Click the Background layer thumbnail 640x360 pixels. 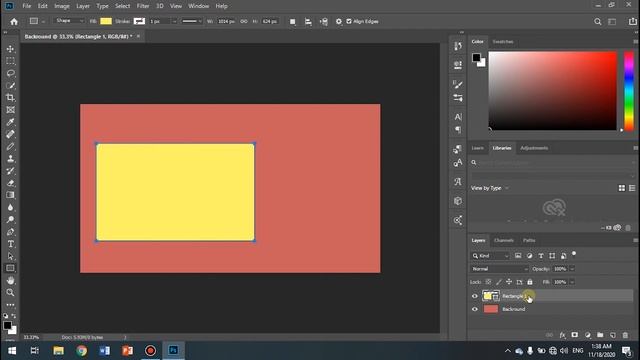point(491,309)
